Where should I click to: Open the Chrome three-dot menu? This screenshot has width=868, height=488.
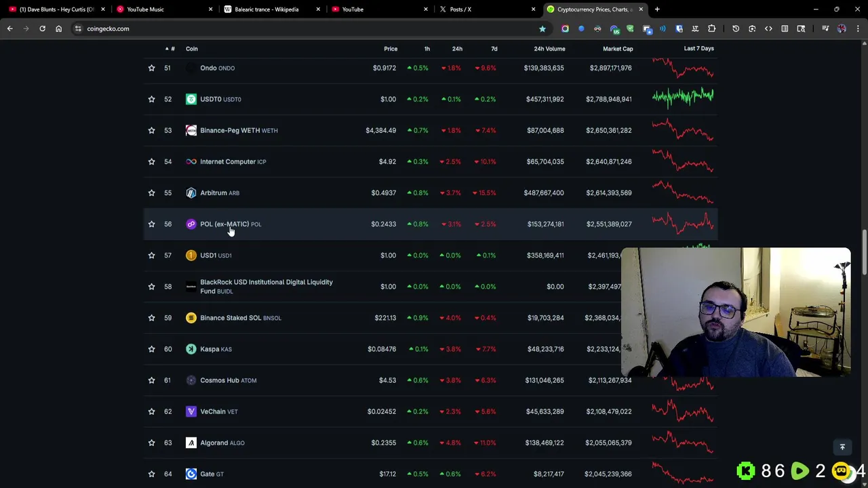[x=858, y=28]
